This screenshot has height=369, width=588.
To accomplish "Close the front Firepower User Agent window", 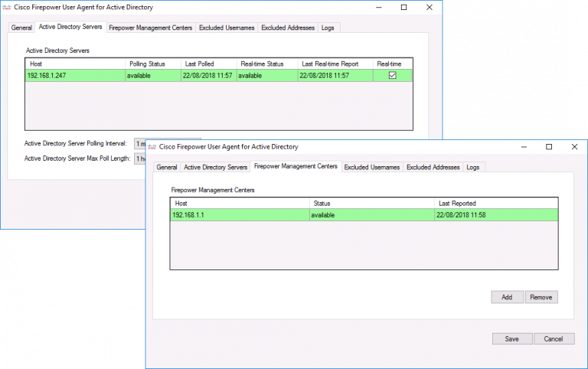I will (574, 147).
